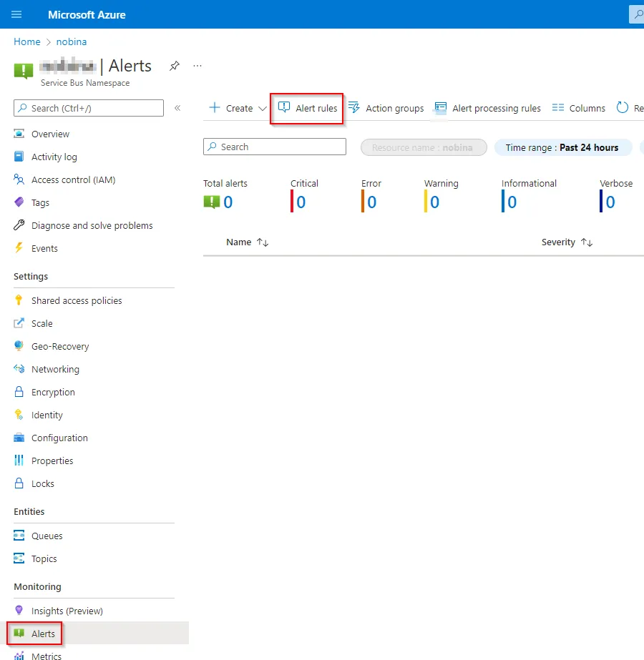
Task: Sort by Severity column arrows
Action: [x=587, y=242]
